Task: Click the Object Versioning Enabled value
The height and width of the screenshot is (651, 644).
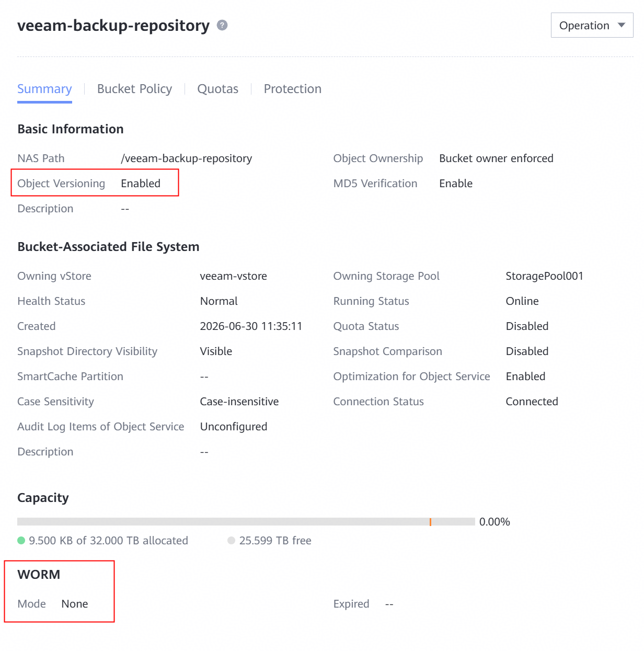Action: (x=141, y=184)
